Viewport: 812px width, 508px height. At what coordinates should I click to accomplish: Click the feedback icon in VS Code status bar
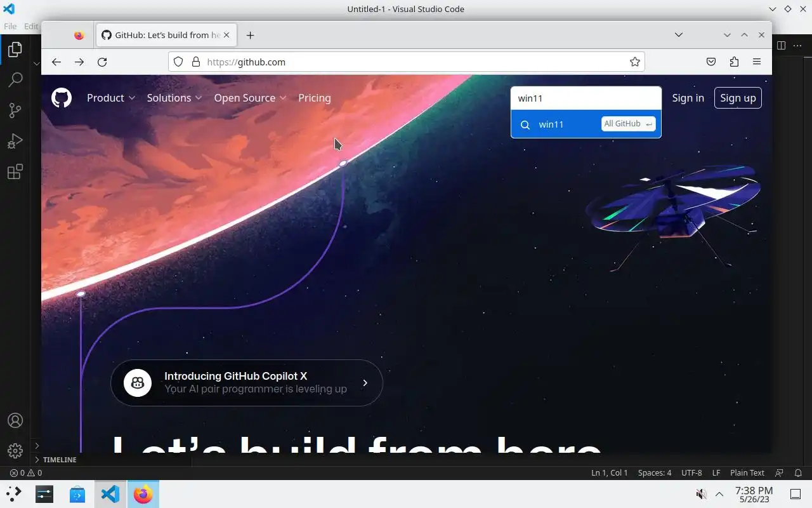click(780, 472)
